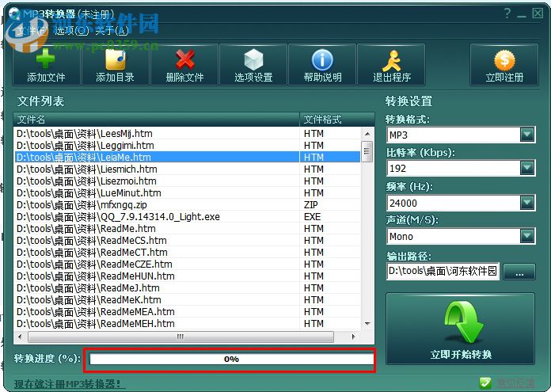Click the question mark help icon in title bar

click(x=507, y=13)
